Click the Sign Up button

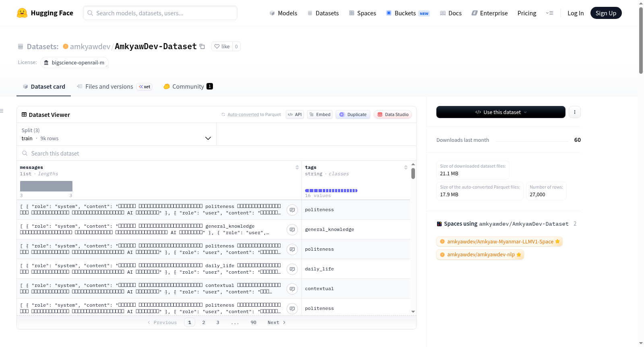click(606, 13)
